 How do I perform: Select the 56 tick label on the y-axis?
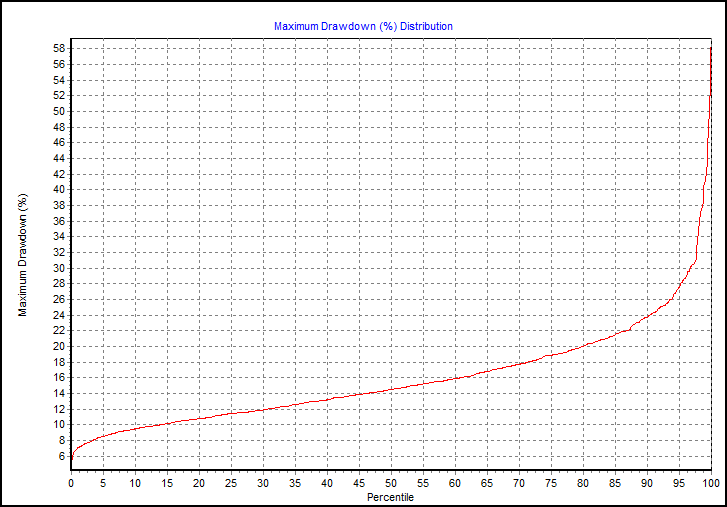(x=59, y=64)
